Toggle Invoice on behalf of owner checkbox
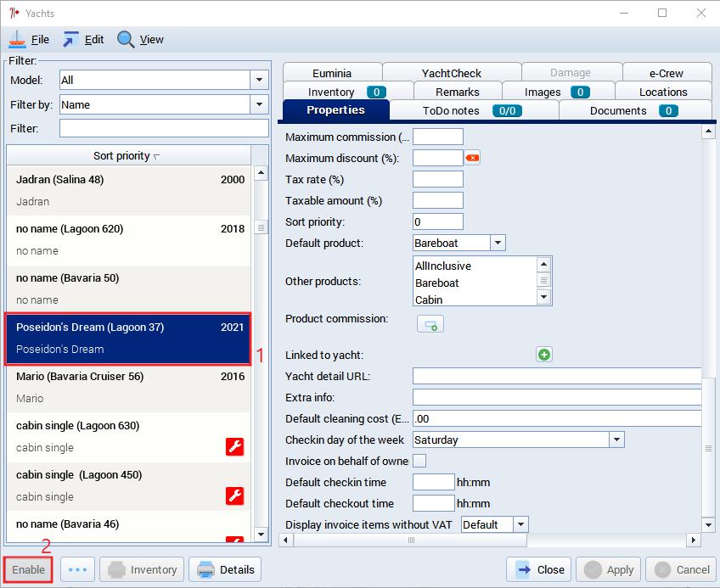Viewport: 720px width, 588px height. pos(419,461)
